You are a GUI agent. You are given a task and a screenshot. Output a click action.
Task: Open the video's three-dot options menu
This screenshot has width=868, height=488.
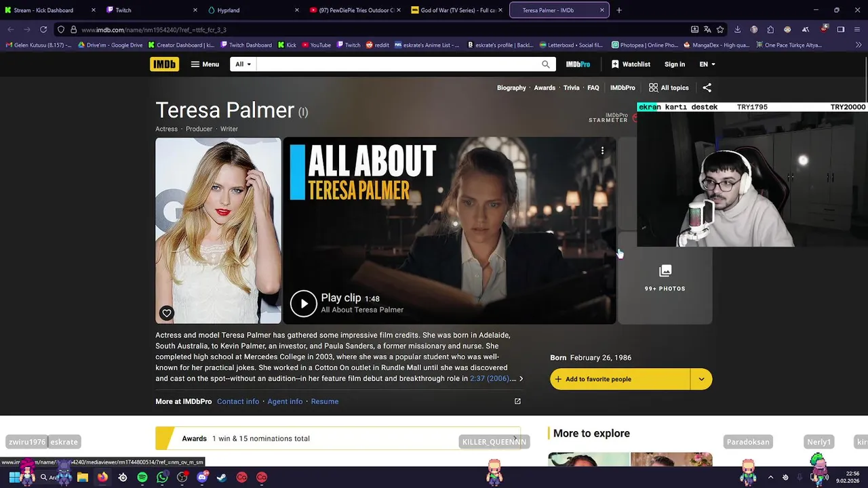click(602, 150)
